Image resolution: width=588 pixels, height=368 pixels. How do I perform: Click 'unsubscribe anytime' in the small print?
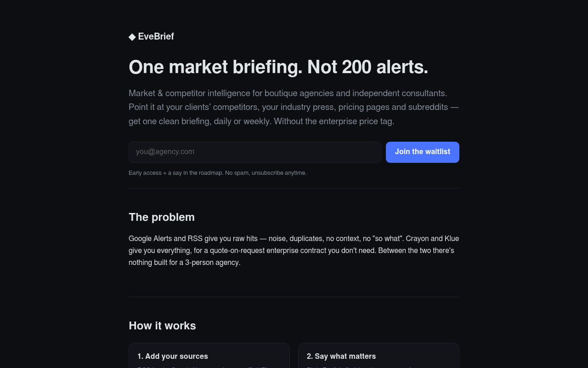279,173
